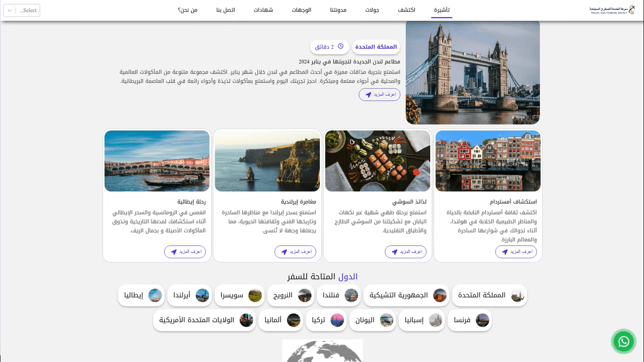This screenshot has width=644, height=362.
Task: Navigate to مدونتنا blog page
Action: pyautogui.click(x=338, y=10)
